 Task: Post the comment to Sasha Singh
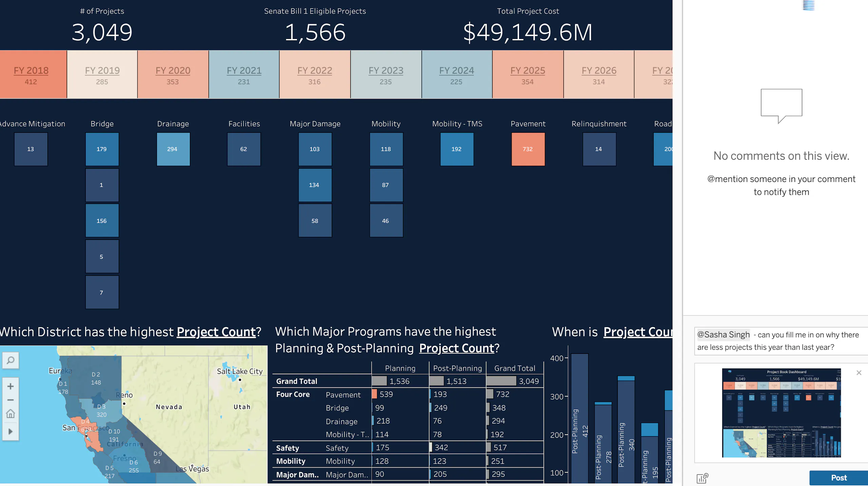838,478
